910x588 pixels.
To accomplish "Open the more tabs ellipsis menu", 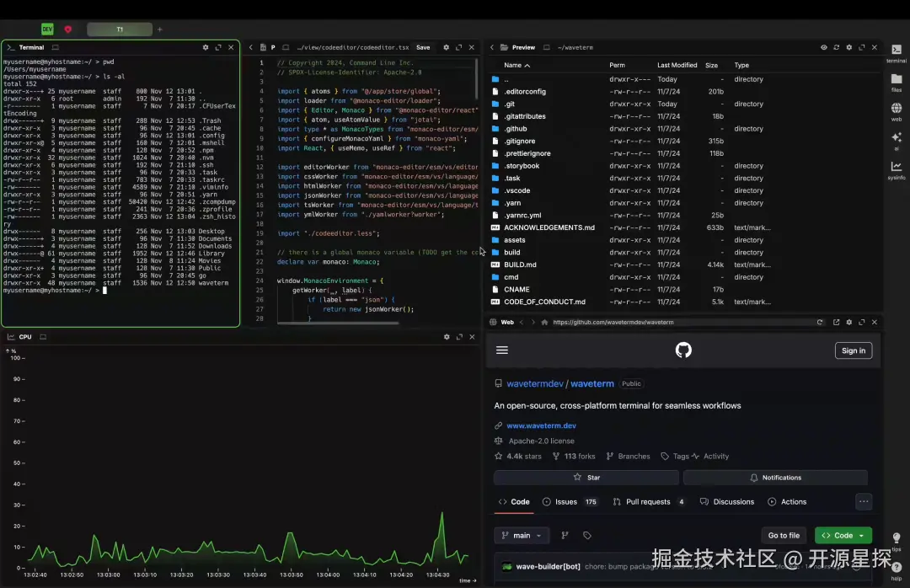I will [864, 501].
